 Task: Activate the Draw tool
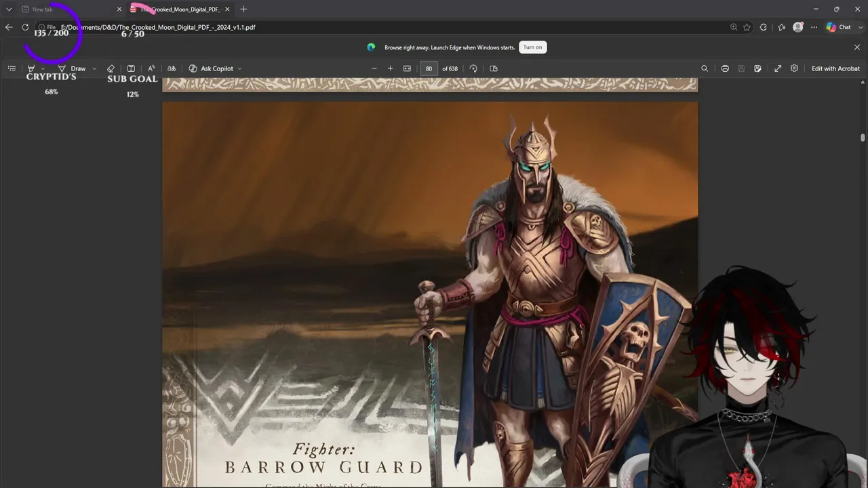click(72, 68)
